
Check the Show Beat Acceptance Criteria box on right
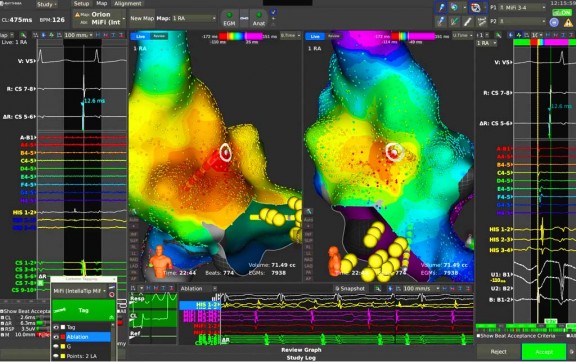click(x=478, y=336)
